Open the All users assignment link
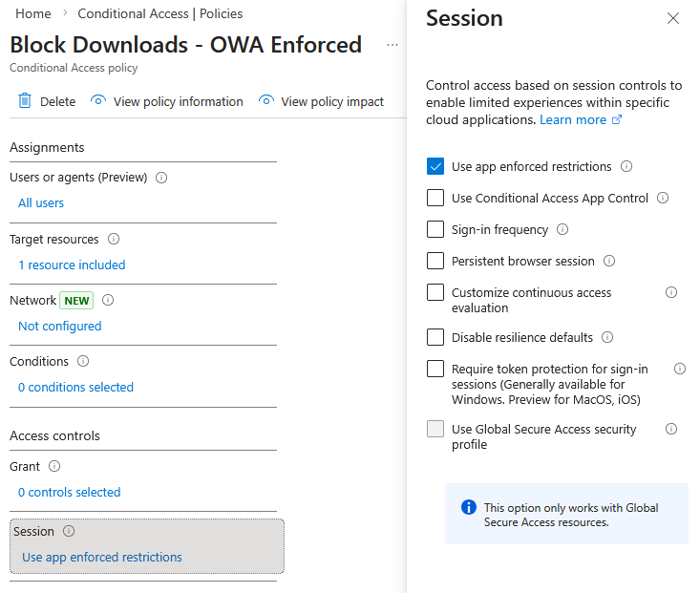The width and height of the screenshot is (700, 593). point(41,202)
